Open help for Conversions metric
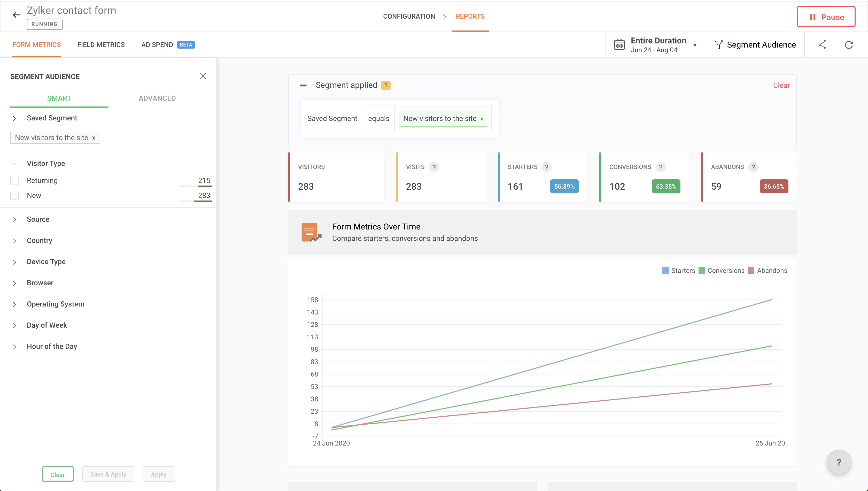 pyautogui.click(x=660, y=167)
